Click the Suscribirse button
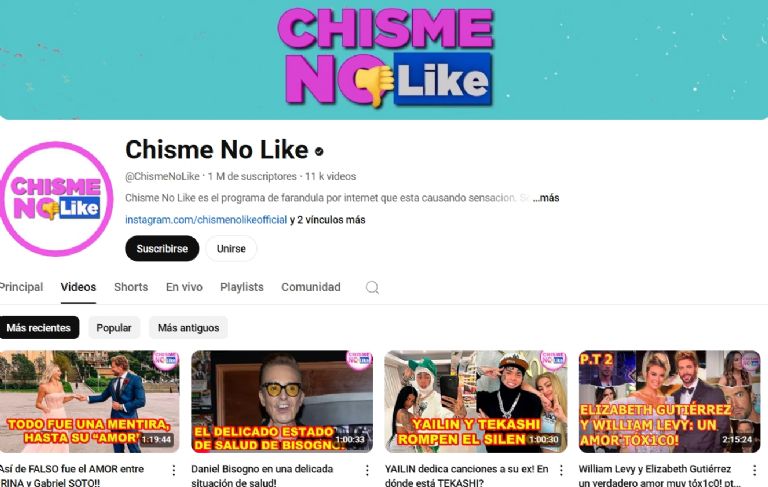The image size is (768, 487). click(162, 248)
